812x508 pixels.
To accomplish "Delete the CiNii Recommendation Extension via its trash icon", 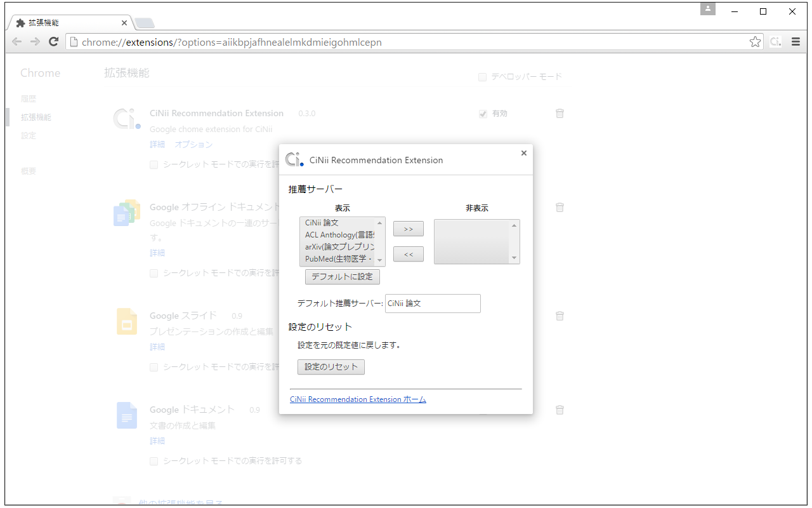I will click(x=560, y=113).
